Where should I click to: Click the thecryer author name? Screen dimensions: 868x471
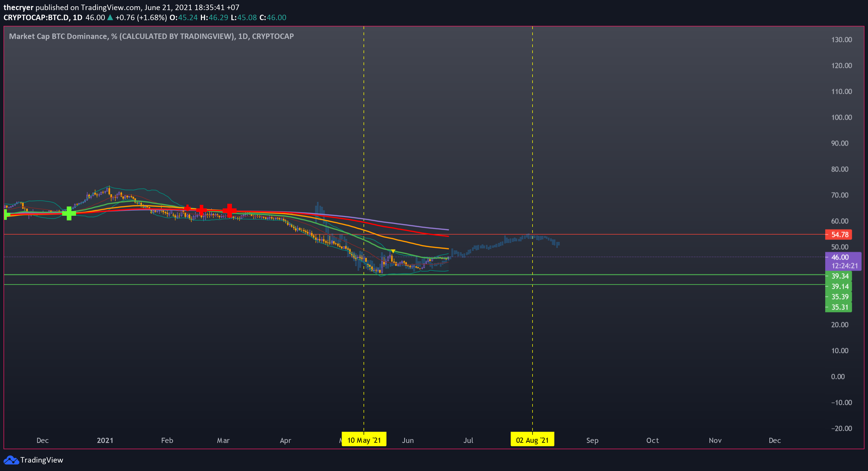pyautogui.click(x=19, y=7)
